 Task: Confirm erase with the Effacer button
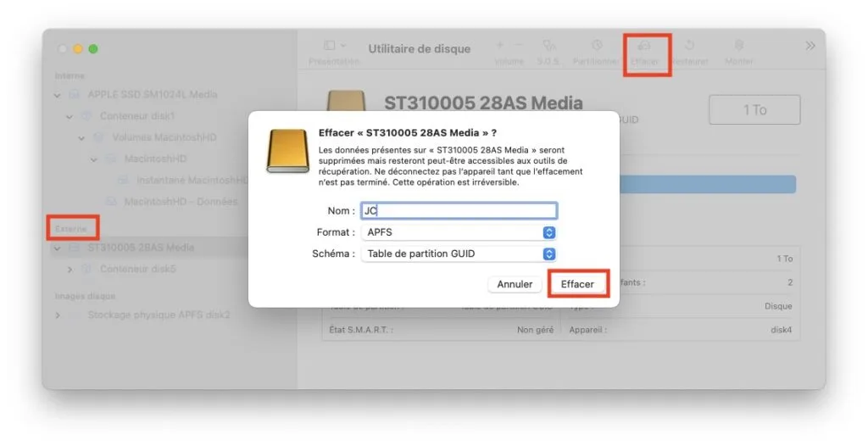577,284
